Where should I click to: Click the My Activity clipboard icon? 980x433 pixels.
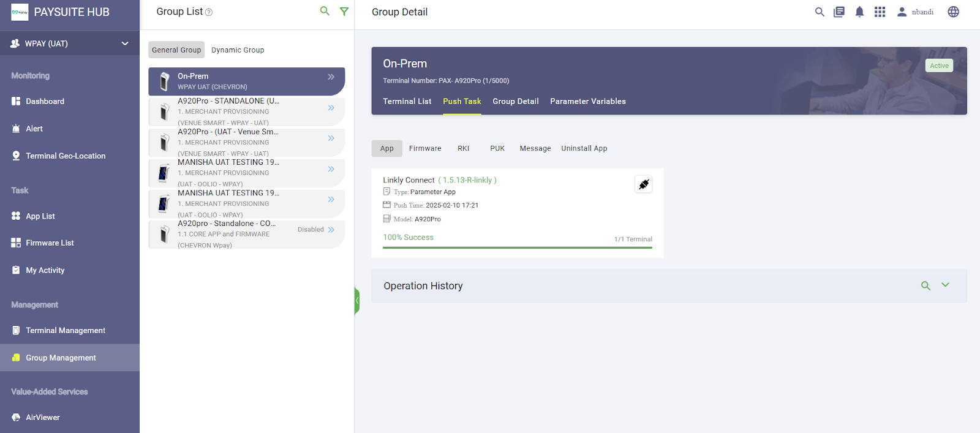[x=16, y=270]
